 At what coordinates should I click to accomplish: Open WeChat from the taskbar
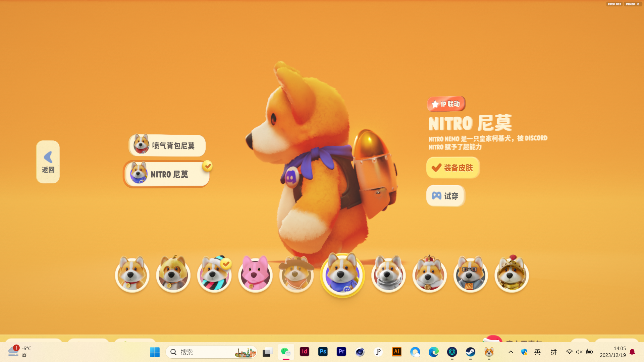(286, 352)
